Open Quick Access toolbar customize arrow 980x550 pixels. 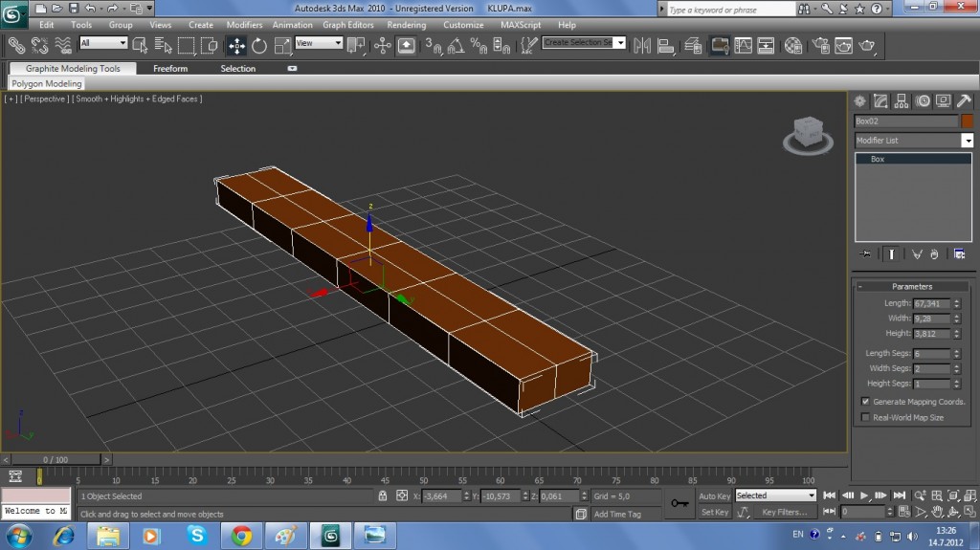(x=150, y=8)
